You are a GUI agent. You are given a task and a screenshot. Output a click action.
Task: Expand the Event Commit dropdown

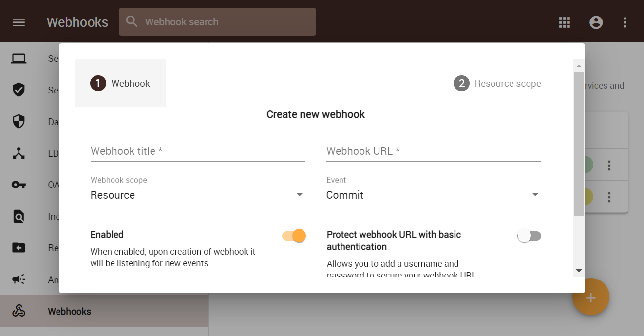coord(433,195)
